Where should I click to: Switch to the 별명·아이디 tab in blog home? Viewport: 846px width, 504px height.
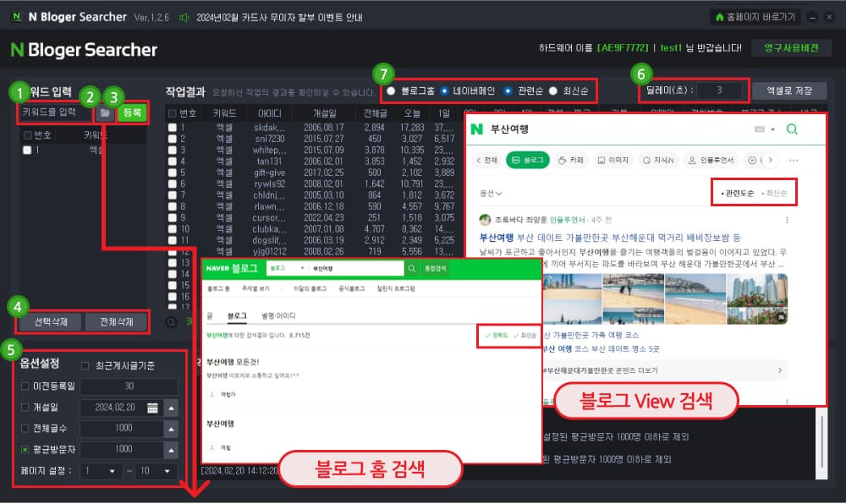coord(278,316)
